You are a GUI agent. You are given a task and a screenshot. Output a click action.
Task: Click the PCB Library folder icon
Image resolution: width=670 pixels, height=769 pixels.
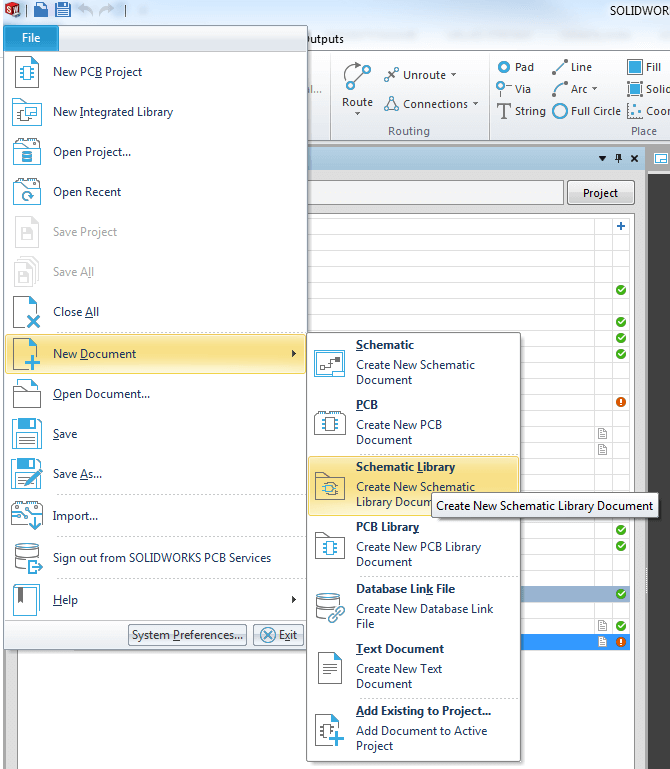tap(330, 545)
